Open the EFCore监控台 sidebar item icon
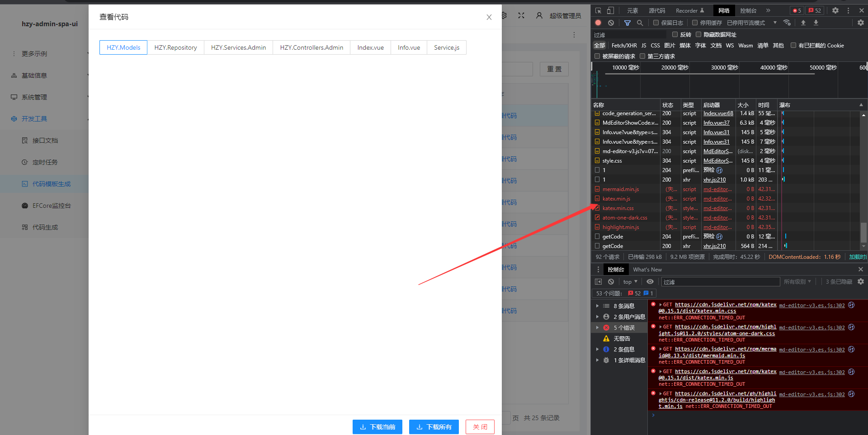The height and width of the screenshot is (435, 868). [25, 206]
